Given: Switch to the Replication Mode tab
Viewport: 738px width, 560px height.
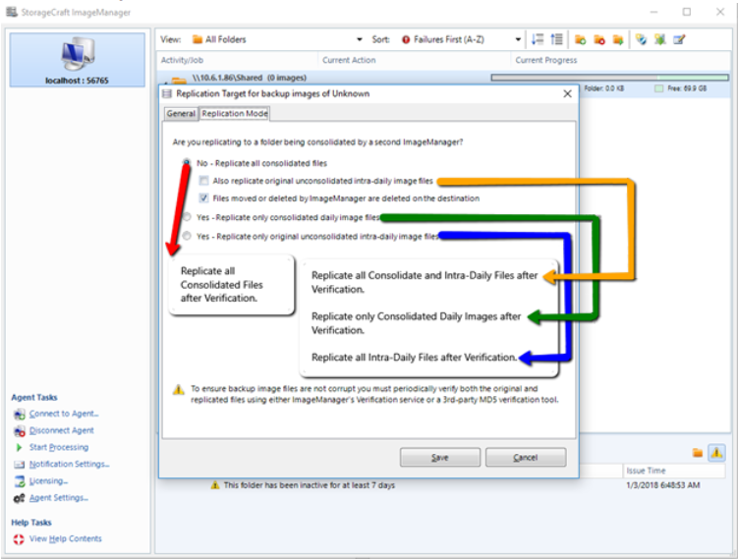Looking at the screenshot, I should [x=235, y=113].
